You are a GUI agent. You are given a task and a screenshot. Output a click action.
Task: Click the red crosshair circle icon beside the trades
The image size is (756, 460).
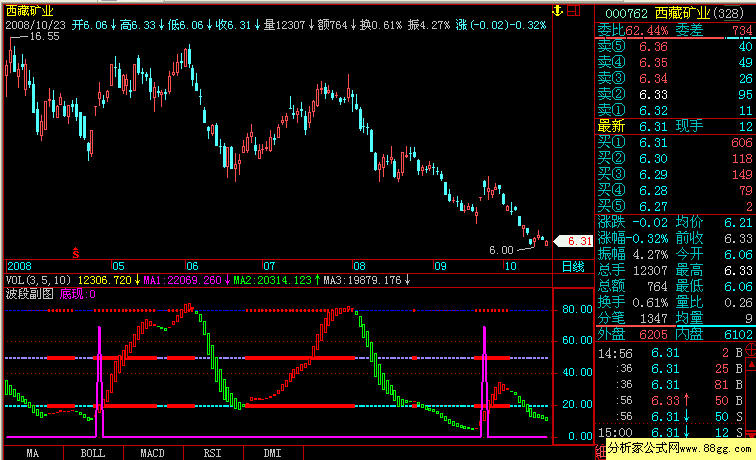[751, 350]
